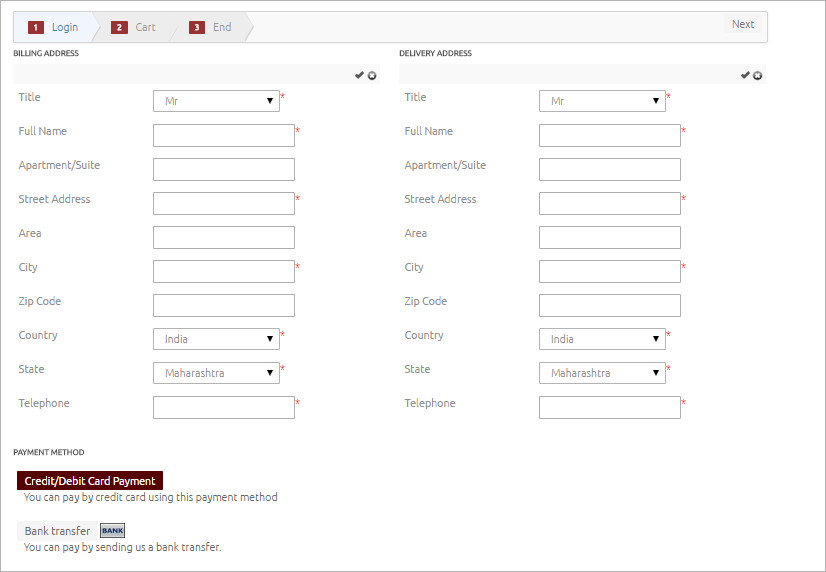Click the delivery Street Address field

coord(610,204)
